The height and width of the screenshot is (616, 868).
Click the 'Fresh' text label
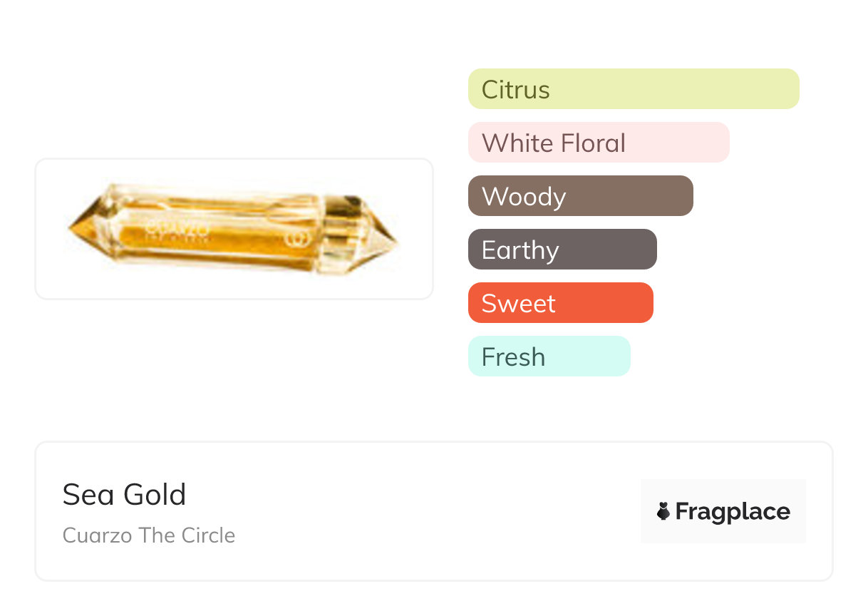point(513,356)
